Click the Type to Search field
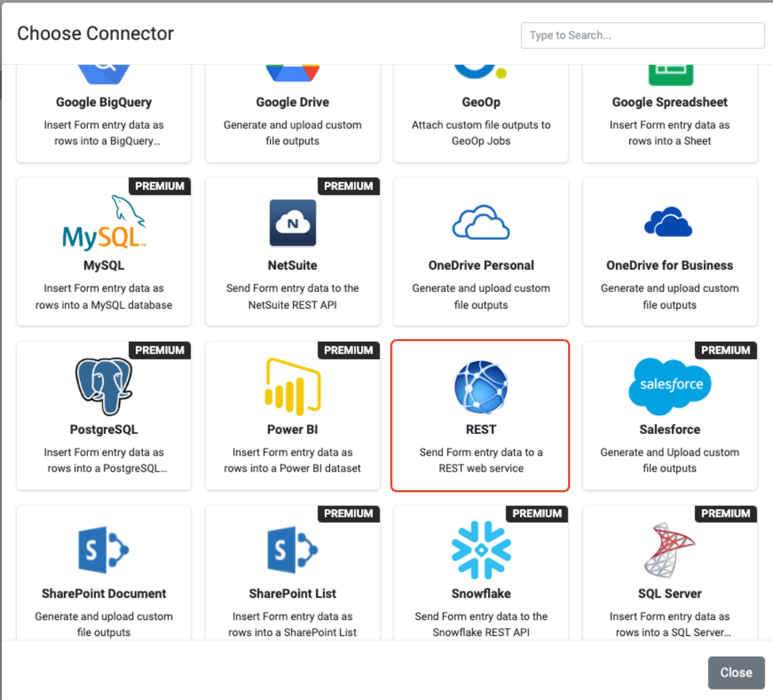The width and height of the screenshot is (773, 700). point(643,35)
